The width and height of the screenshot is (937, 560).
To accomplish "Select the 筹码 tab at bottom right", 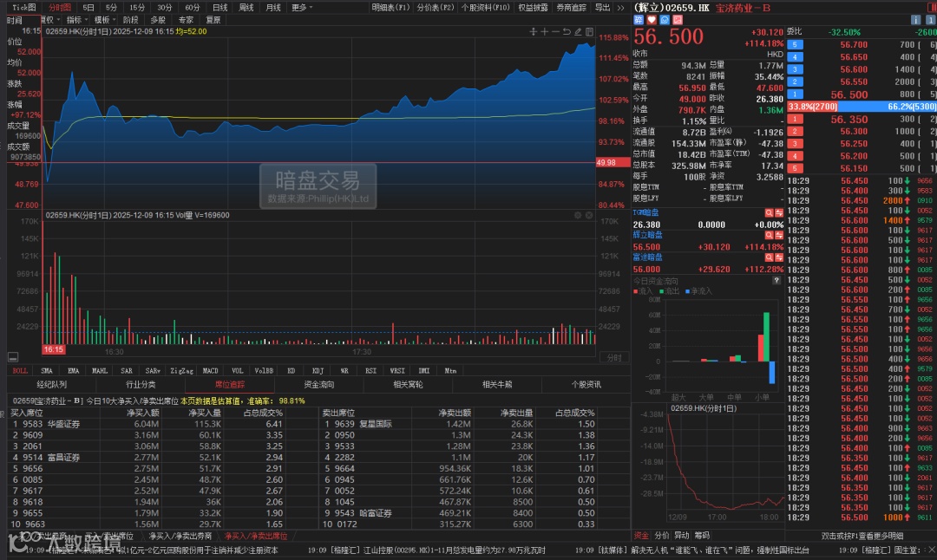I will 702,536.
